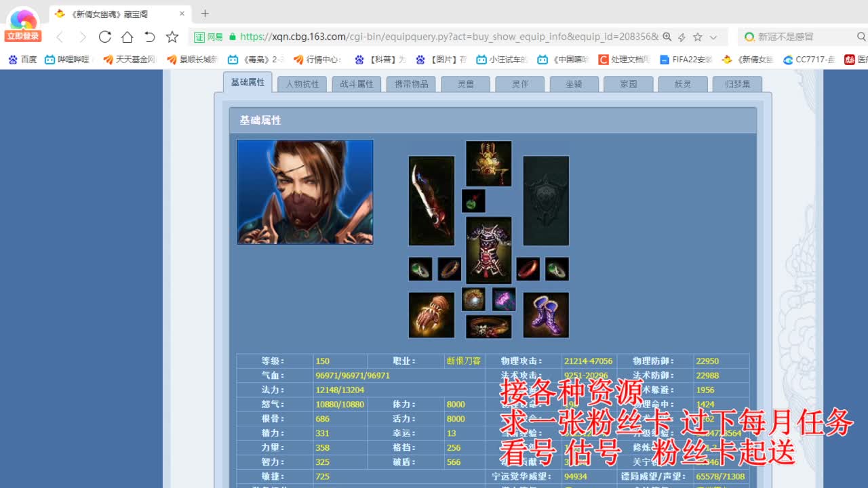Click the 法力 value 12148/13204
Screen dimensions: 868x488
(x=340, y=390)
